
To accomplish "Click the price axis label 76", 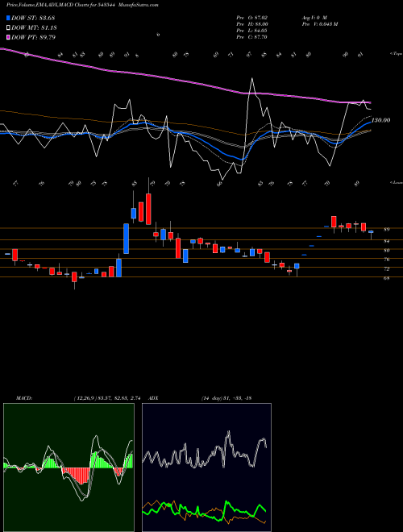I will click(x=386, y=260).
